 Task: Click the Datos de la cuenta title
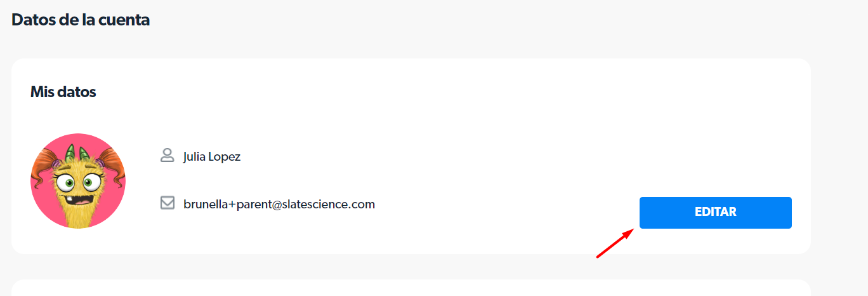click(81, 20)
